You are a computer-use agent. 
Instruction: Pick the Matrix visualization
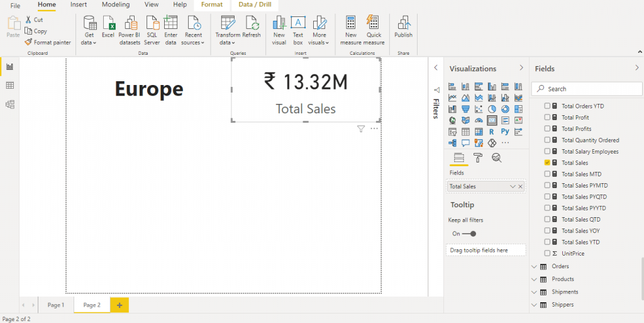(x=479, y=132)
